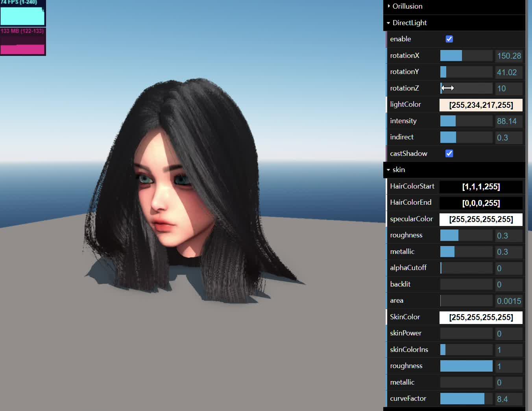Edit the HairColorStart color value
Screen dimensions: 532x411
click(x=481, y=187)
